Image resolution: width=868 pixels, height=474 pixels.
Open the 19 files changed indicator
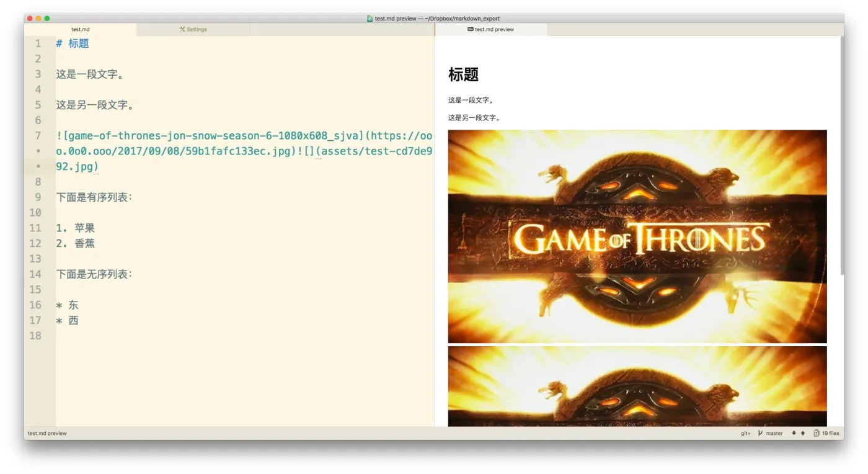pos(826,433)
